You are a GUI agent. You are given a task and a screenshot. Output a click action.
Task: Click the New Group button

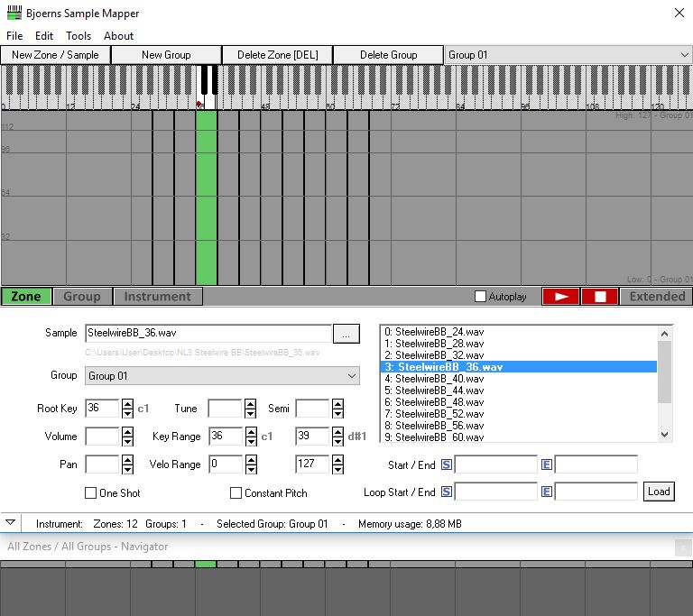166,55
